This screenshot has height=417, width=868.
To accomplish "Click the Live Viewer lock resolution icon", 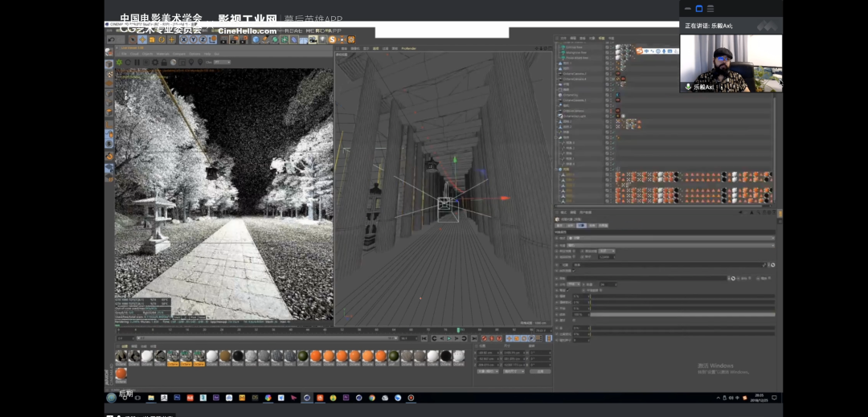I will point(164,62).
